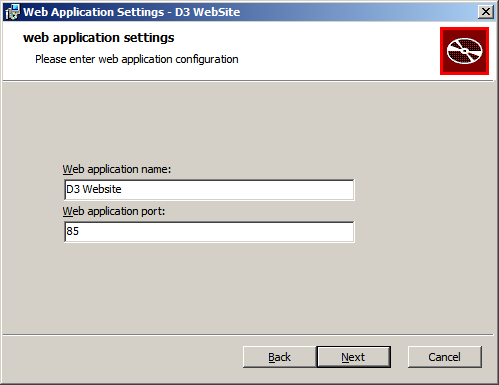Proceed by clicking the Next button
Viewport: 499px width, 385px height.
point(353,357)
